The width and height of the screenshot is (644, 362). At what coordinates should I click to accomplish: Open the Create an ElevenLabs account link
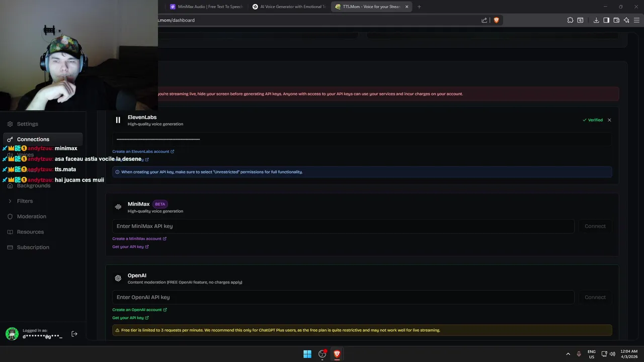[143, 151]
